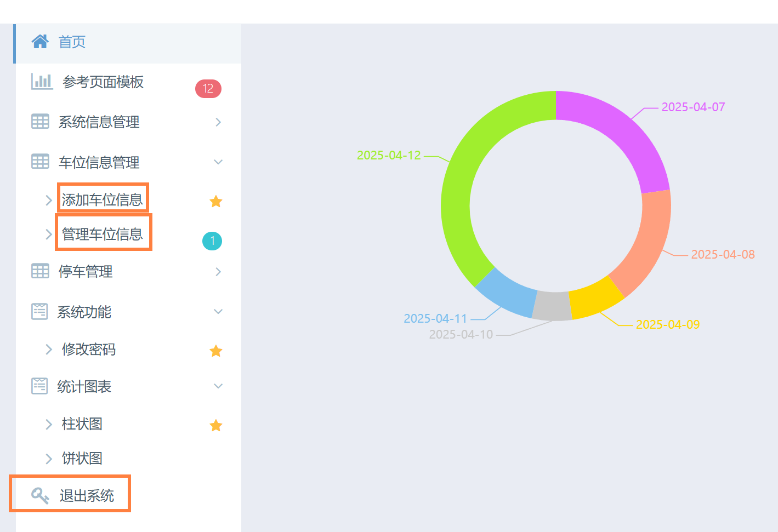Open 修改密码 submenu link
This screenshot has width=778, height=532.
pyautogui.click(x=89, y=350)
